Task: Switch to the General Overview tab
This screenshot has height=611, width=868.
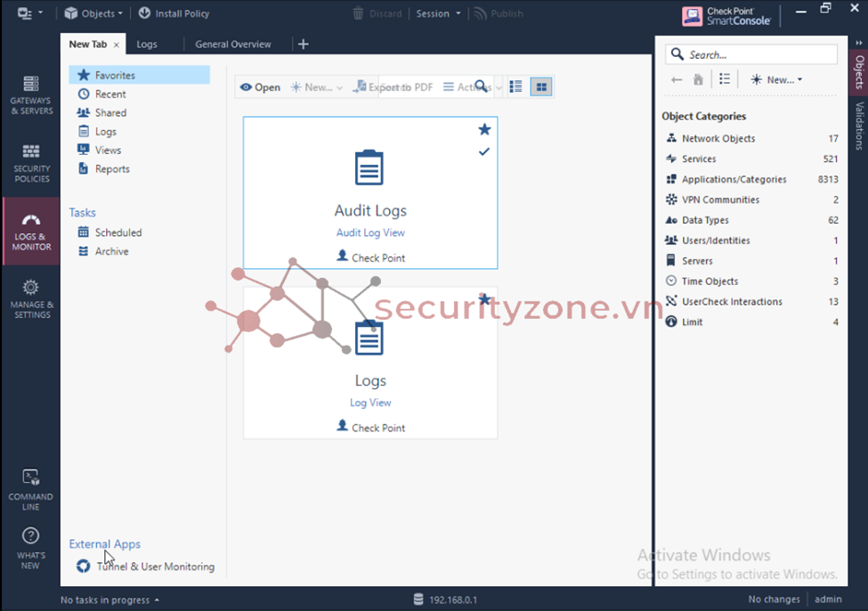Action: tap(233, 45)
